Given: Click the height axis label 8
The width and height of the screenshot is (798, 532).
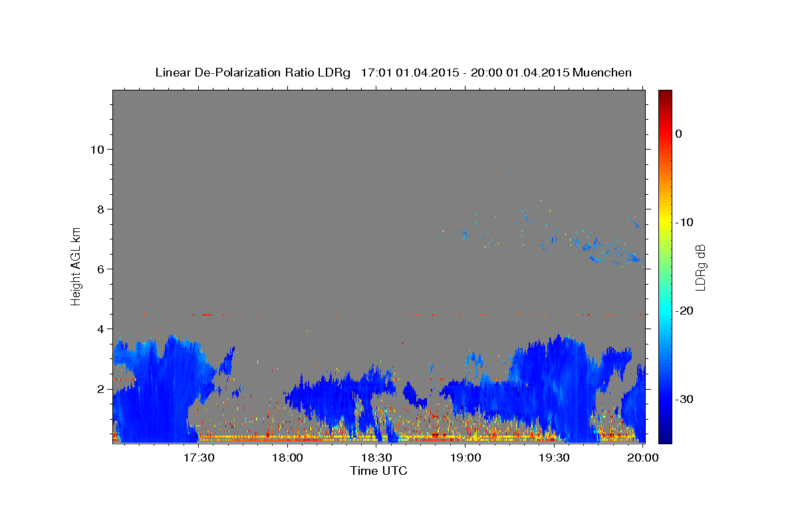Looking at the screenshot, I should click(100, 209).
